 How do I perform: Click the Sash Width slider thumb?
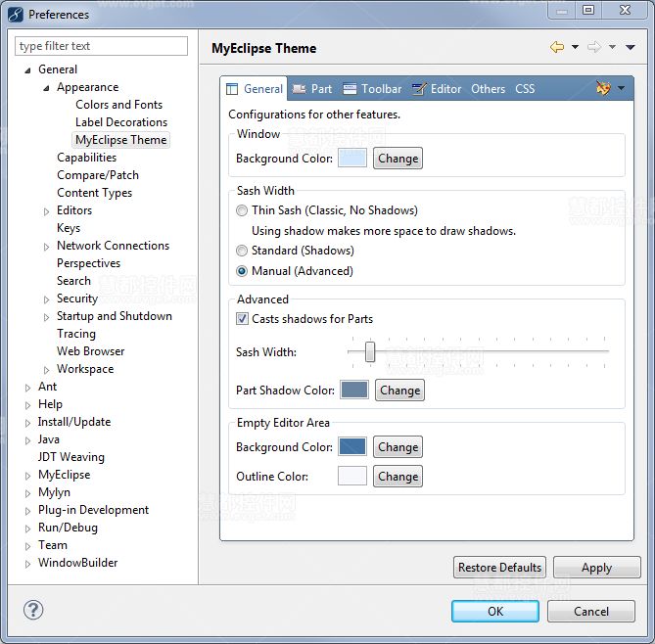tap(370, 351)
